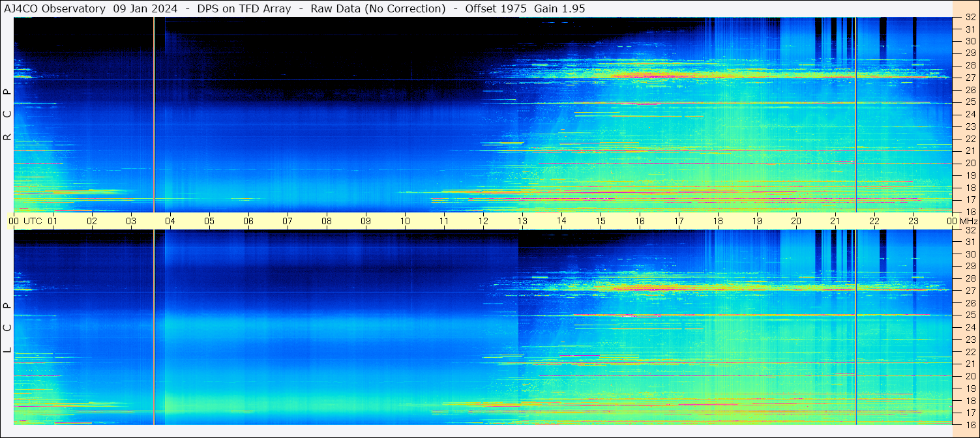Click the 20 MHz label on the LCP frequency scale
Image resolution: width=980 pixels, height=438 pixels.
pos(970,376)
